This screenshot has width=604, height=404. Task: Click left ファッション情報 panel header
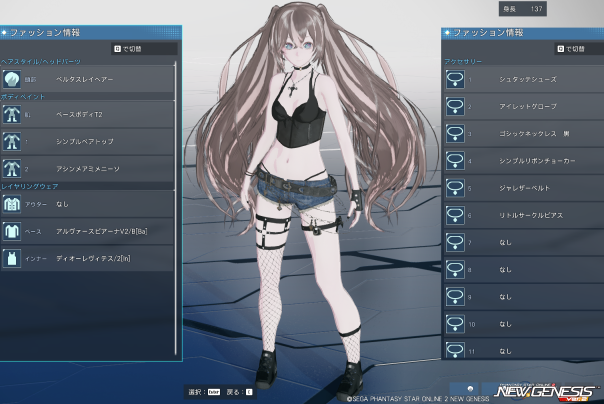pyautogui.click(x=91, y=33)
